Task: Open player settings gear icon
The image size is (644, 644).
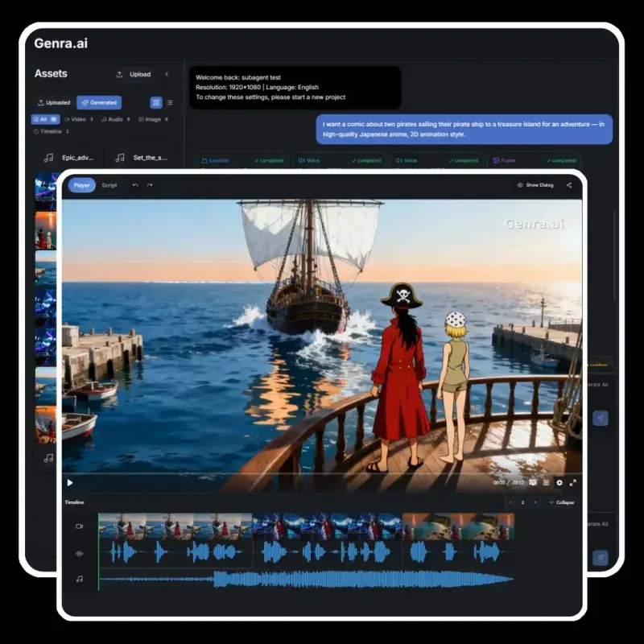Action: [x=559, y=483]
